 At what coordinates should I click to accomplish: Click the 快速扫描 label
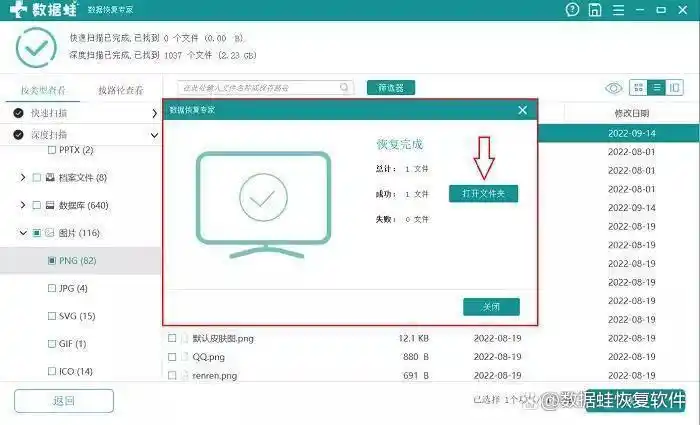click(x=49, y=113)
